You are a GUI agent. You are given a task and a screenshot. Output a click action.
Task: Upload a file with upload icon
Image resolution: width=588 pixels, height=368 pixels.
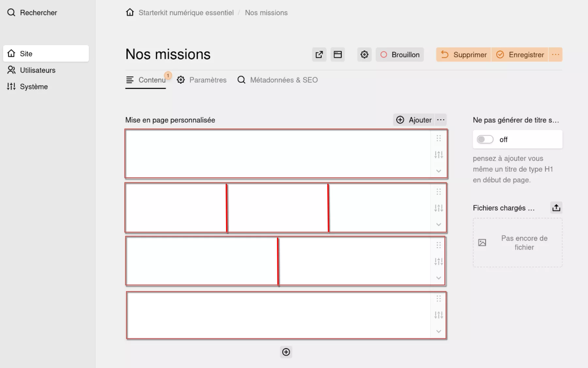pyautogui.click(x=556, y=208)
